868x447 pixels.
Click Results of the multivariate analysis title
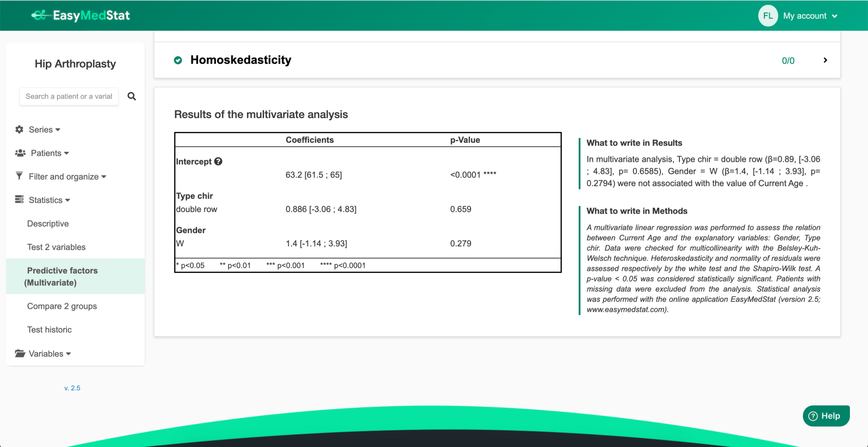261,114
